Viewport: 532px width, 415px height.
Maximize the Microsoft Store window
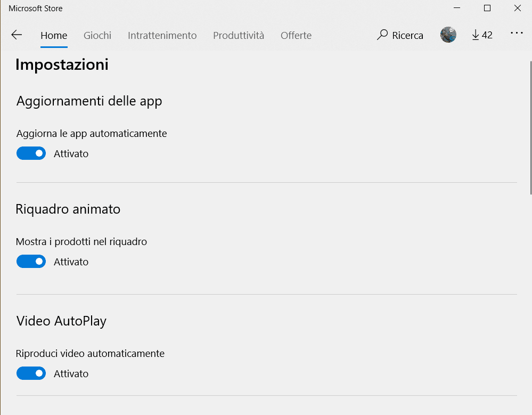[x=487, y=8]
